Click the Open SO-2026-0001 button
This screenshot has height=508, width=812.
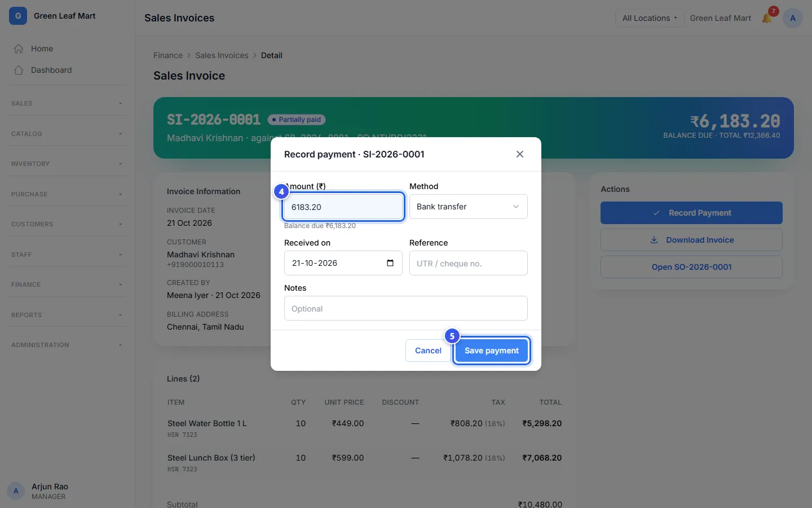click(691, 267)
